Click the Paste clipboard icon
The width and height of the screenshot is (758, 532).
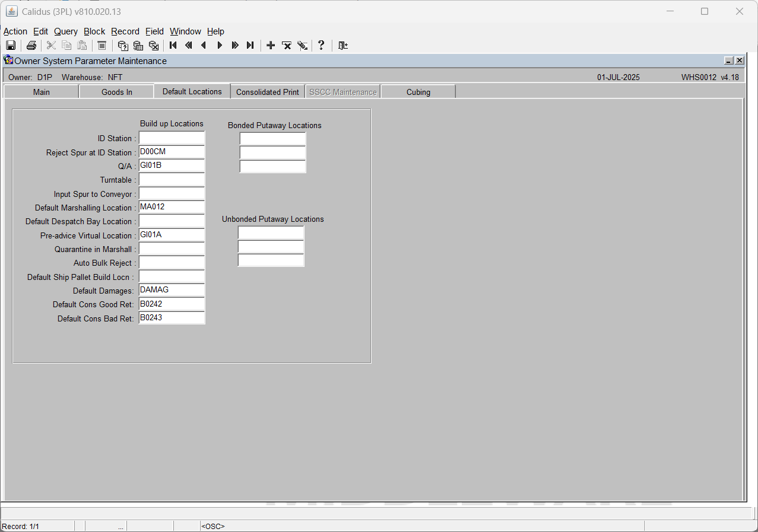click(x=83, y=46)
